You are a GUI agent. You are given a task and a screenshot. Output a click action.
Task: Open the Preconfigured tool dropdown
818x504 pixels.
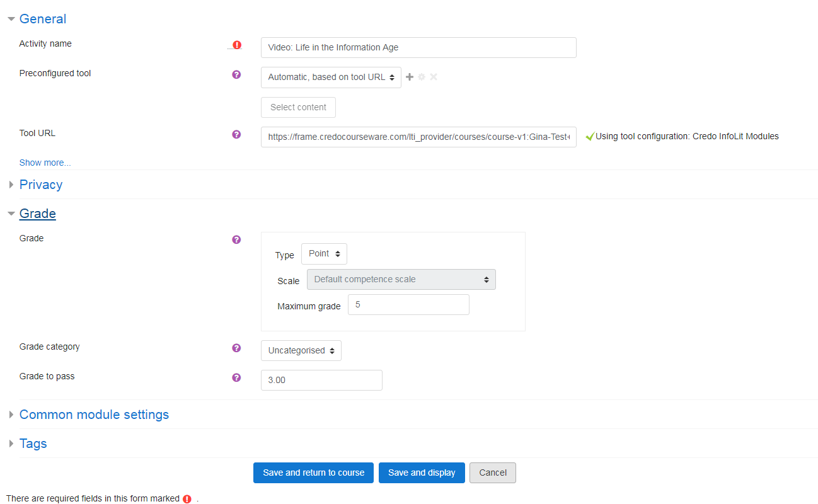(x=331, y=77)
